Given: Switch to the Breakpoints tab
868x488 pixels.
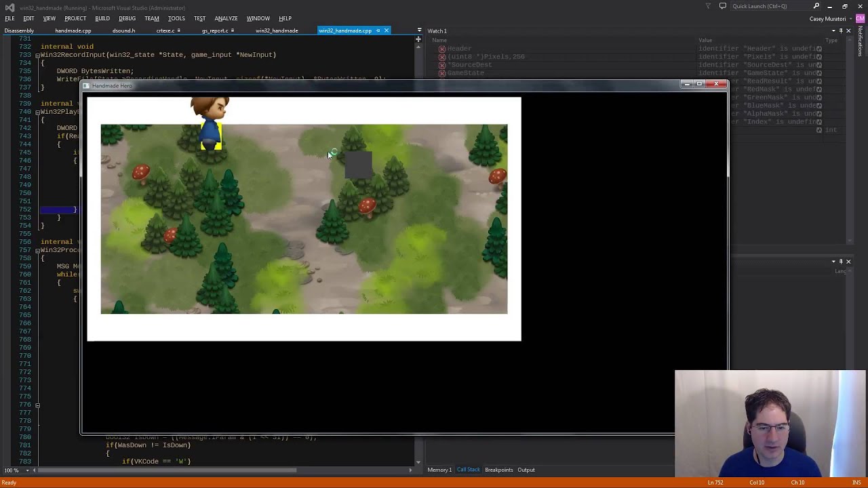Looking at the screenshot, I should pyautogui.click(x=499, y=470).
